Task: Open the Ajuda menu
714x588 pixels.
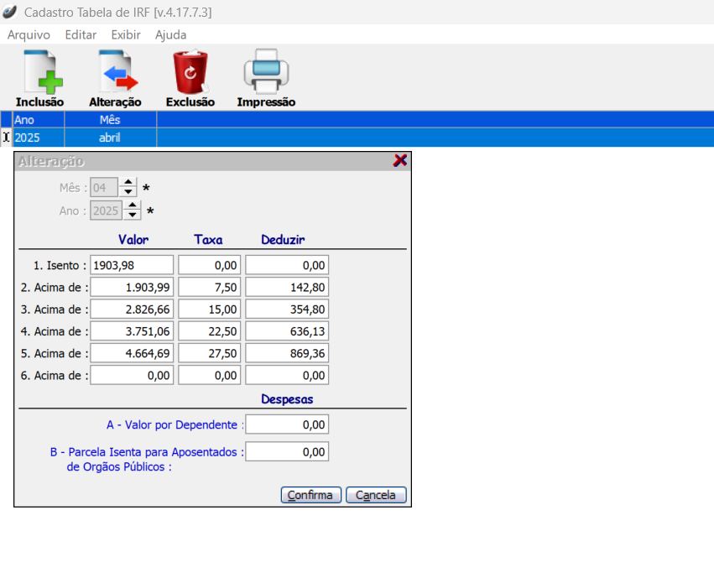Action: tap(171, 35)
